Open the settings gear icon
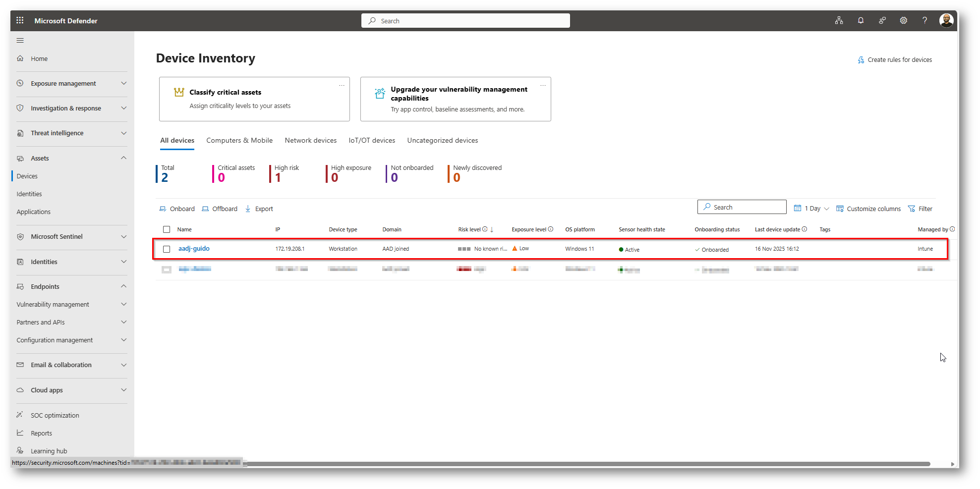 click(904, 20)
